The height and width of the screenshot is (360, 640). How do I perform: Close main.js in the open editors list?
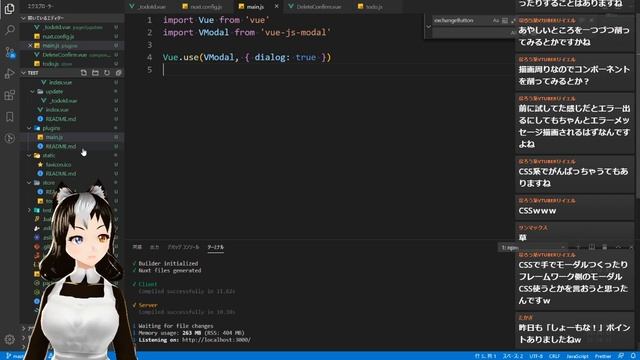pyautogui.click(x=30, y=45)
